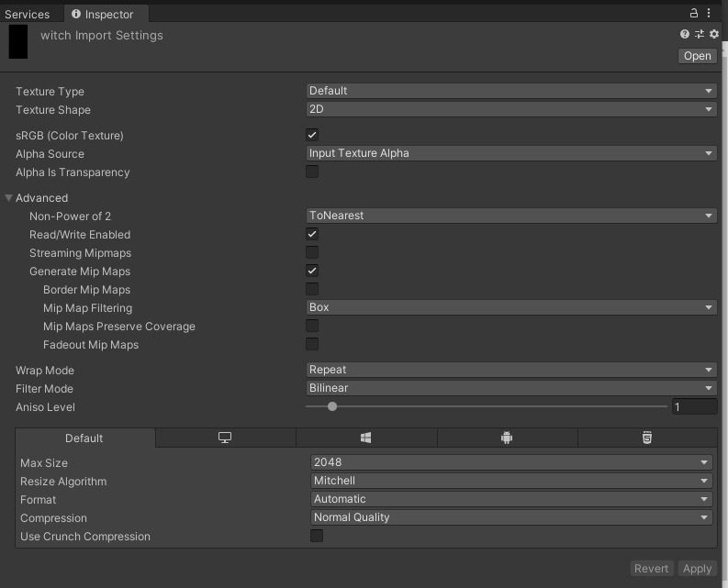The image size is (728, 588).
Task: Open the help reference icon
Action: coord(685,34)
